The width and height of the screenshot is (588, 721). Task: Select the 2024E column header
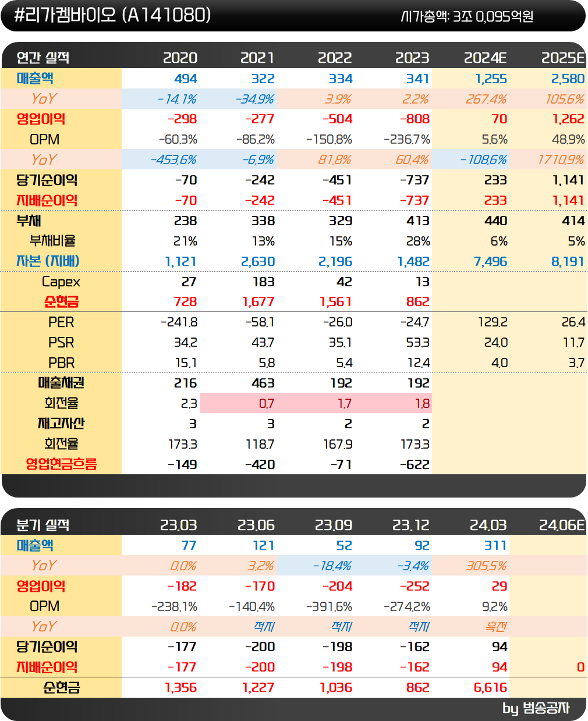486,58
